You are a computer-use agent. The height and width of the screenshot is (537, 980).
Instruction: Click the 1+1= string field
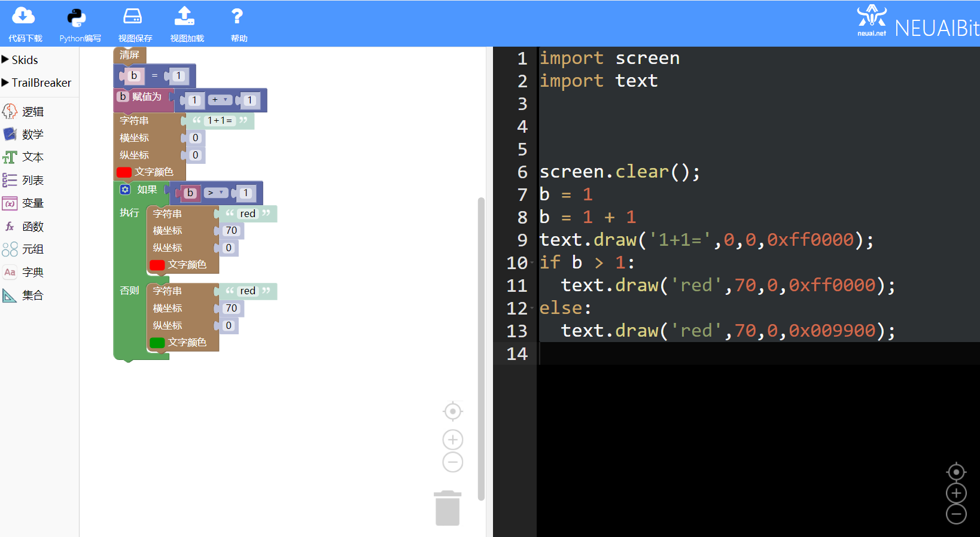point(220,121)
